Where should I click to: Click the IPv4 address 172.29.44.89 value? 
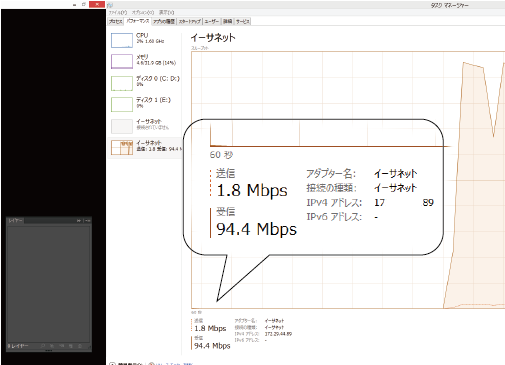click(278, 334)
